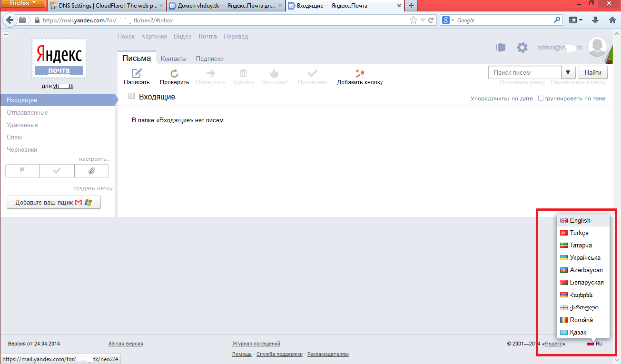Click the themes icon beside the gear
This screenshot has width=621, height=364.
point(500,48)
